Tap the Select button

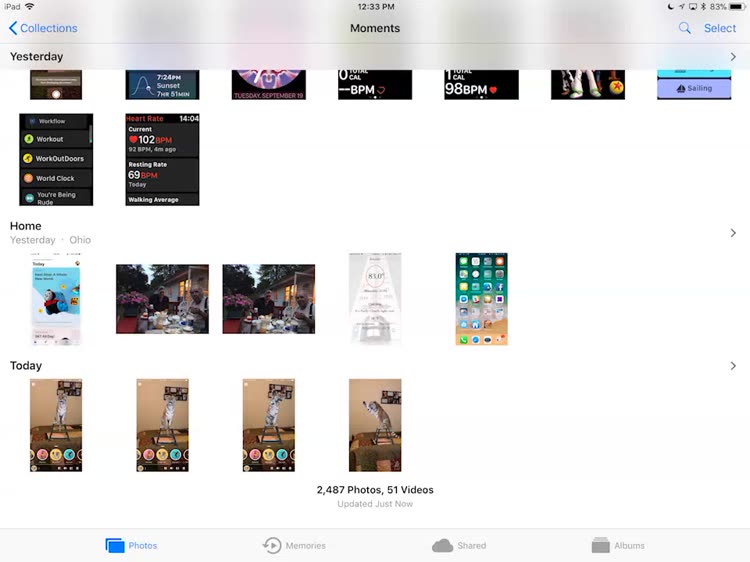pyautogui.click(x=719, y=28)
